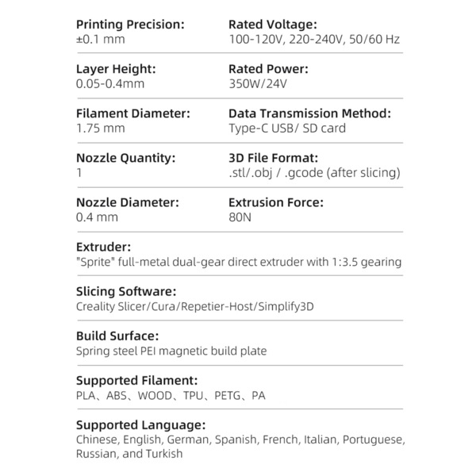The width and height of the screenshot is (476, 476).
Task: Select the ±0.1 mm precision value
Action: point(101,39)
